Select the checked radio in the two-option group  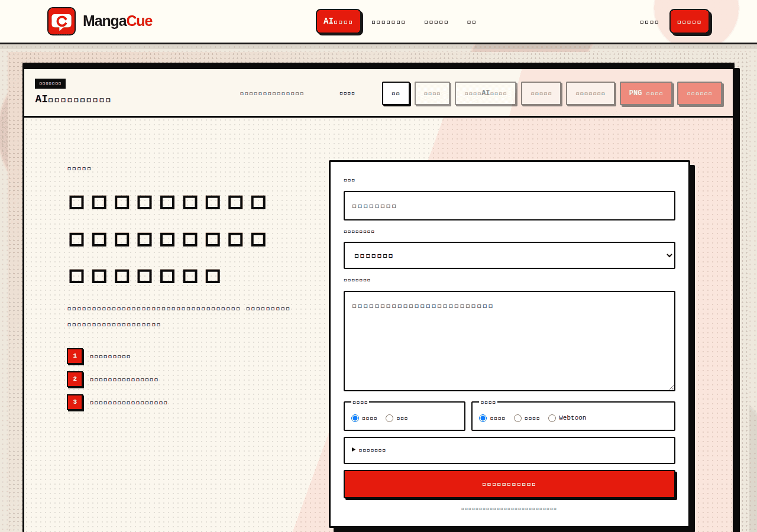pos(355,418)
